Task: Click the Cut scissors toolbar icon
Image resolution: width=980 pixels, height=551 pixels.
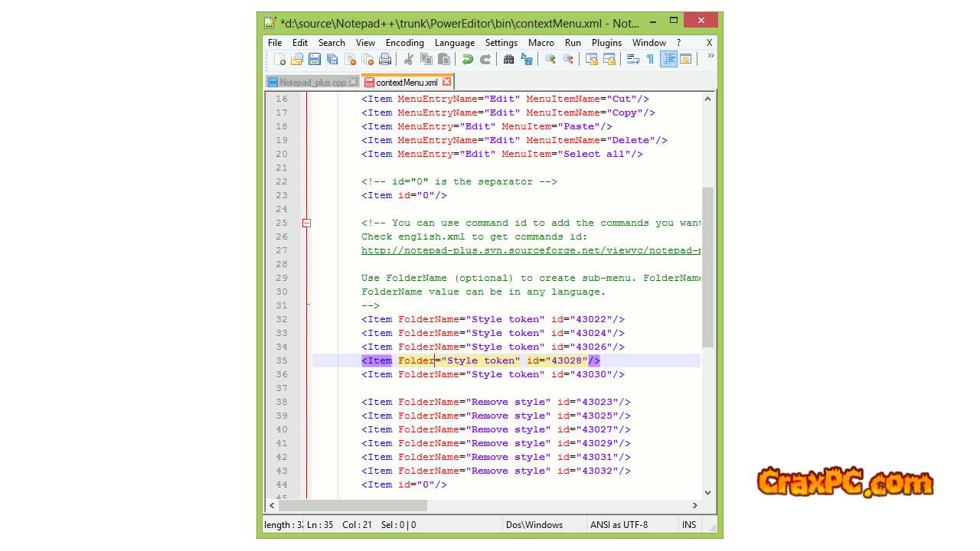Action: [x=409, y=60]
